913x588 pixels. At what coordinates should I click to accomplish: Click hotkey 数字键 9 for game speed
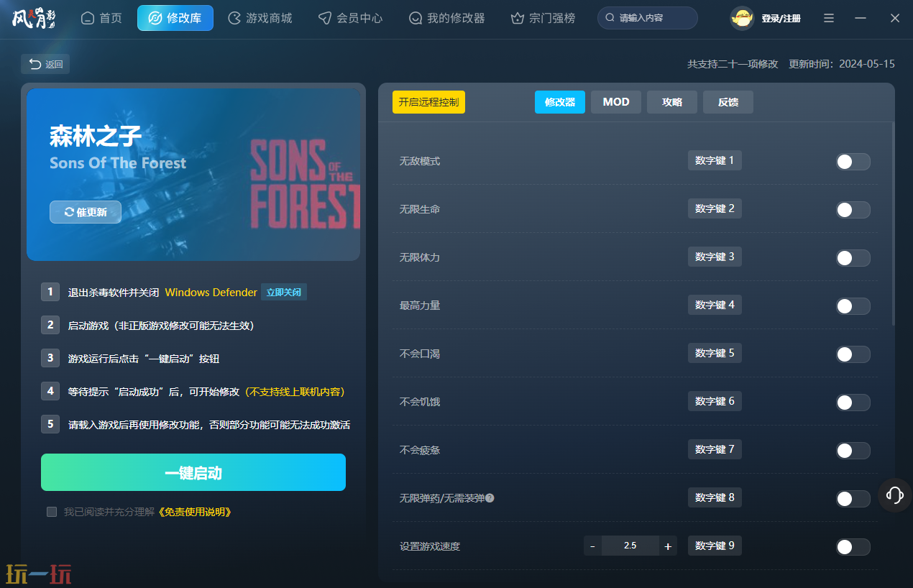click(715, 546)
